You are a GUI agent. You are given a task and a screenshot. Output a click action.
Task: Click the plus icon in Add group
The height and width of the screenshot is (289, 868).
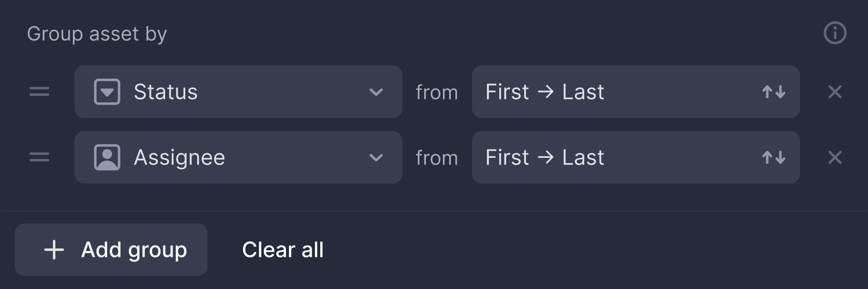point(54,250)
